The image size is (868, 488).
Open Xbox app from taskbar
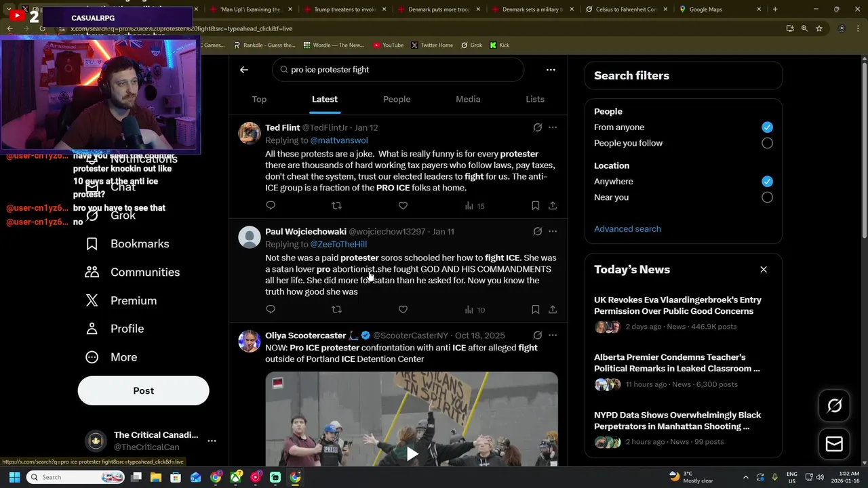point(235,477)
